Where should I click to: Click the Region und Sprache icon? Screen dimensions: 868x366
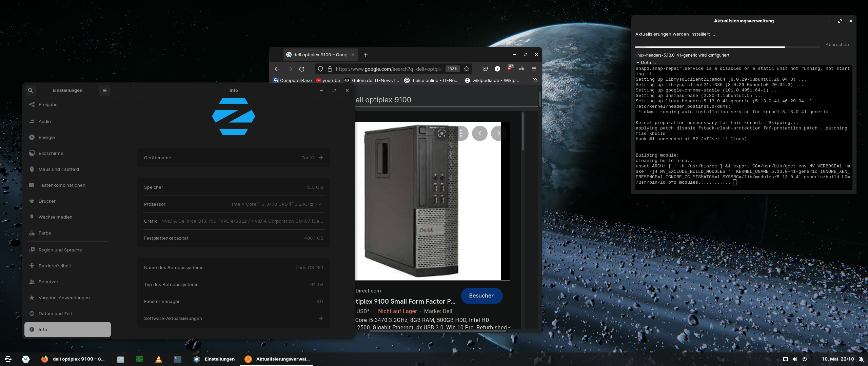pos(32,250)
